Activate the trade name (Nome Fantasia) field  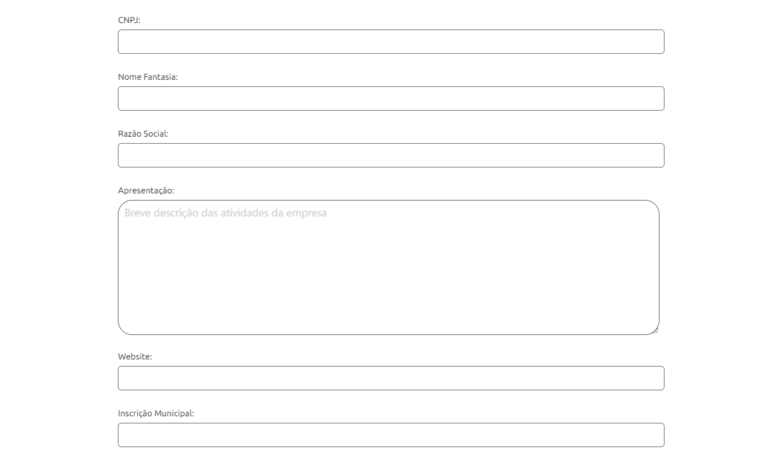pyautogui.click(x=391, y=98)
